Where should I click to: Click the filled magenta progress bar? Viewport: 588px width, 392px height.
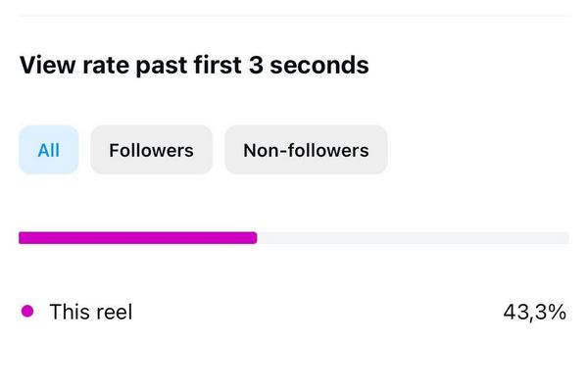tap(137, 237)
